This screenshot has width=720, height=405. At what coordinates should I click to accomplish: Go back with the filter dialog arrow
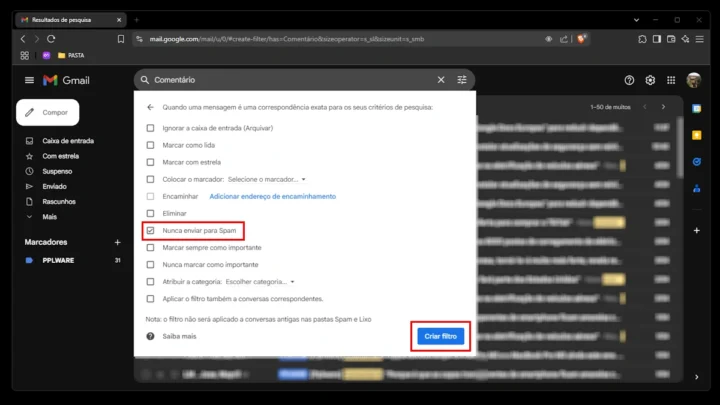150,107
